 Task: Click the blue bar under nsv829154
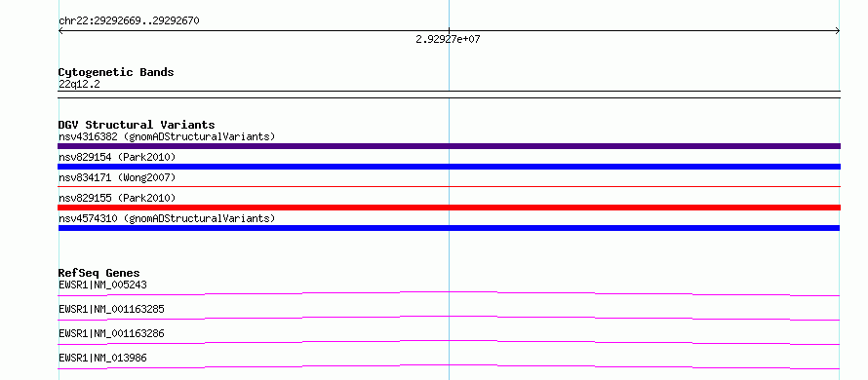(x=449, y=167)
